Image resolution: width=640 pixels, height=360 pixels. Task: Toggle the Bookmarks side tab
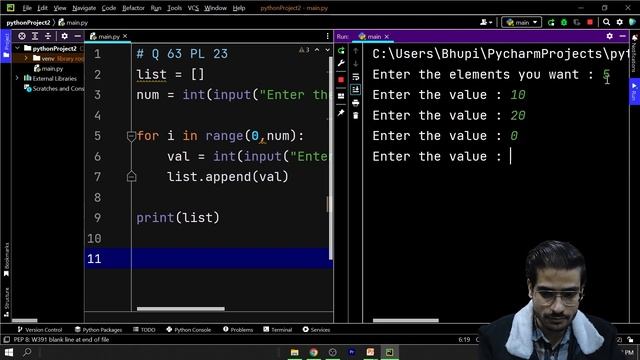point(6,260)
